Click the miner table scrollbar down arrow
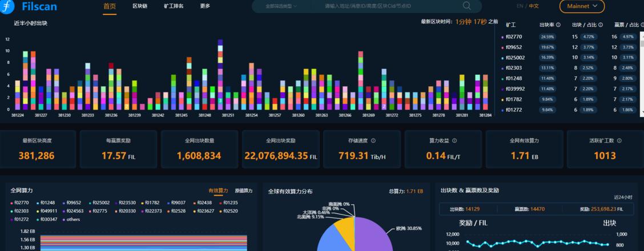Viewport: 644px width, 251px height. [x=642, y=111]
